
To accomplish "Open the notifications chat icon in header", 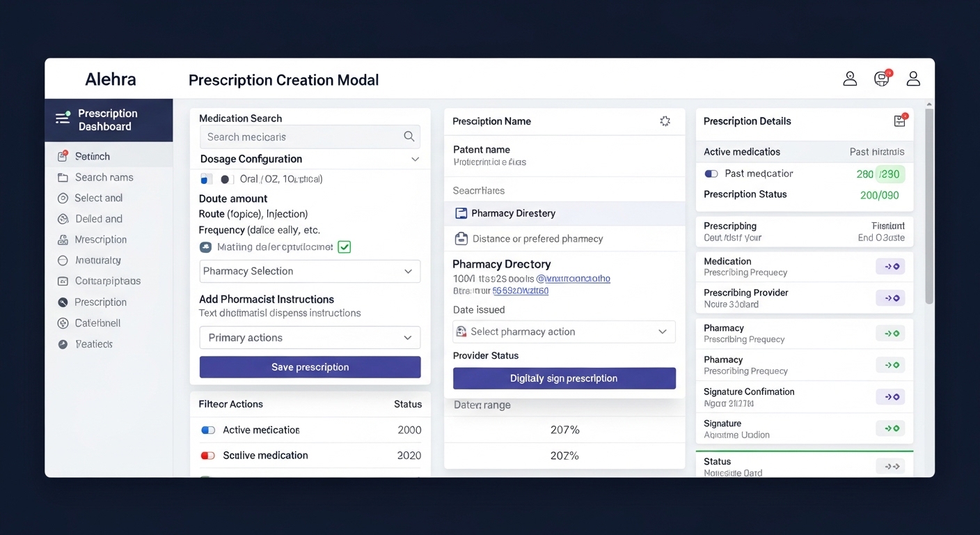I will pos(882,79).
